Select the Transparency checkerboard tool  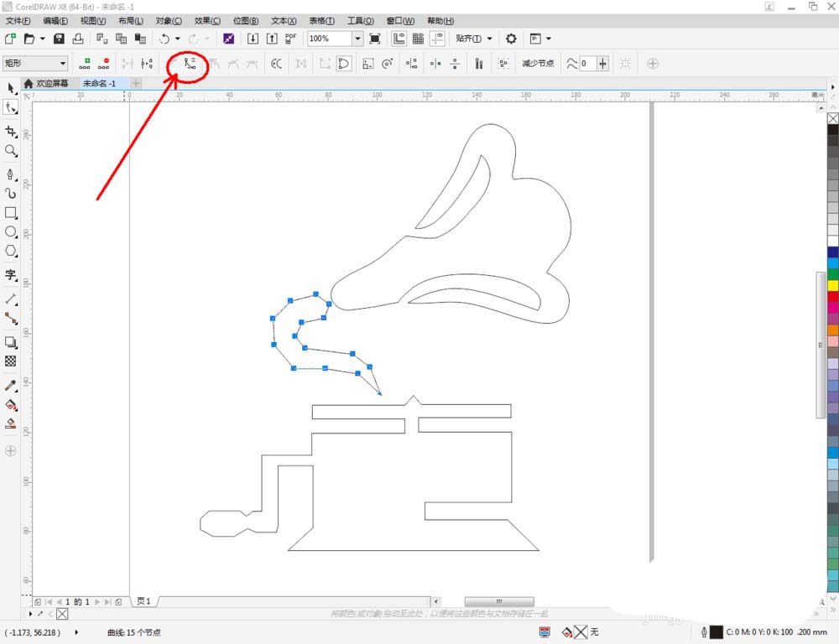pyautogui.click(x=11, y=361)
